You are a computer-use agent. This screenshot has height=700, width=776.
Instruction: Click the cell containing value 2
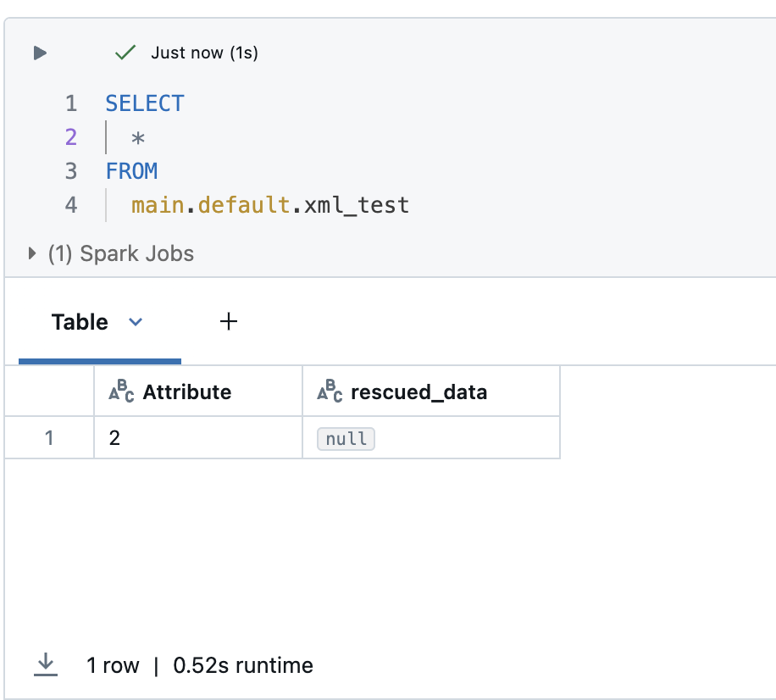pyautogui.click(x=114, y=437)
